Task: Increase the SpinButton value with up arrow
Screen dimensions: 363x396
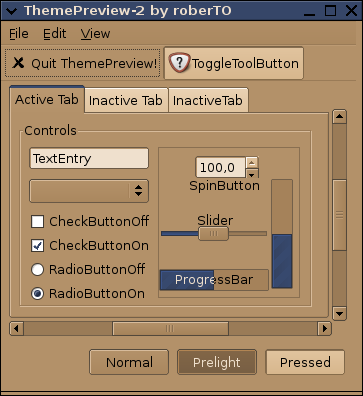Action: (252, 163)
